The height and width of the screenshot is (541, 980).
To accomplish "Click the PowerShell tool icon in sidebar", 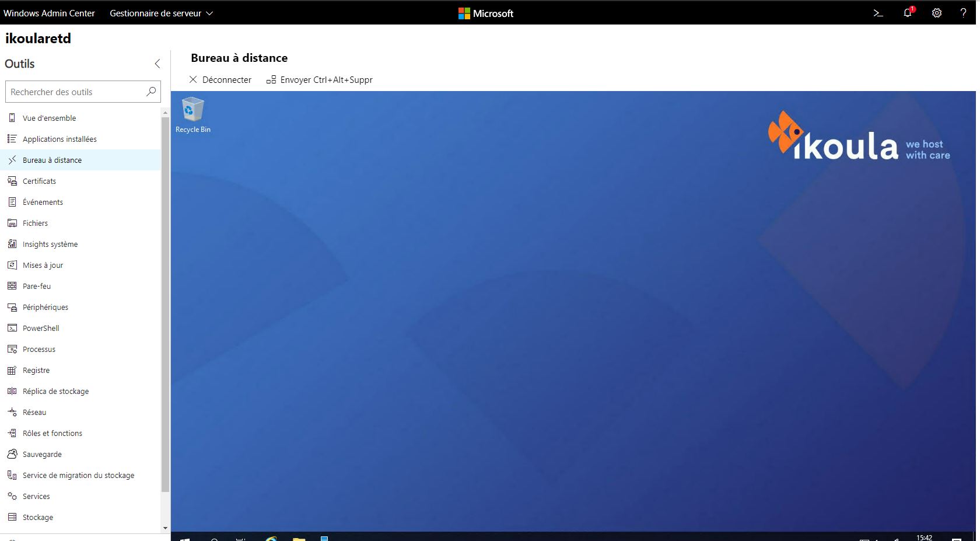I will pos(12,328).
